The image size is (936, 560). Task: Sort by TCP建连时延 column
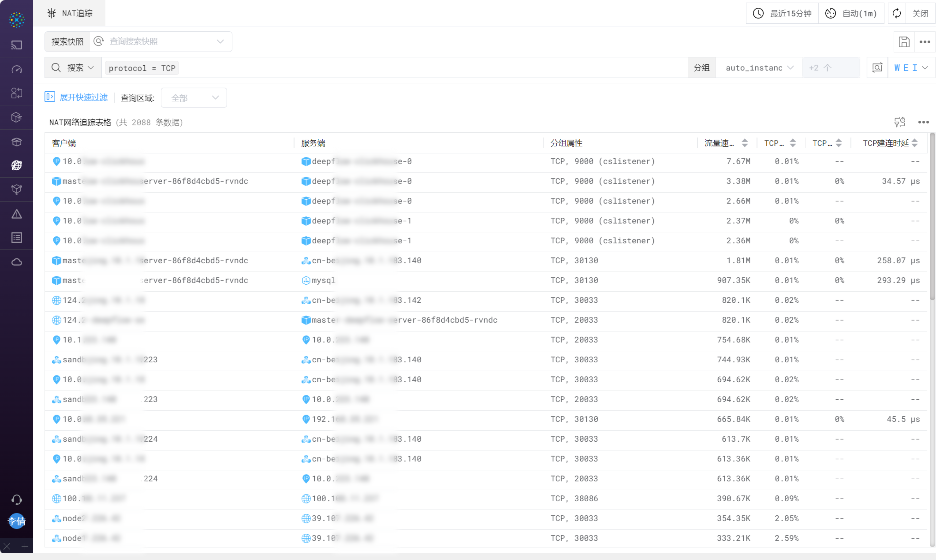click(914, 143)
